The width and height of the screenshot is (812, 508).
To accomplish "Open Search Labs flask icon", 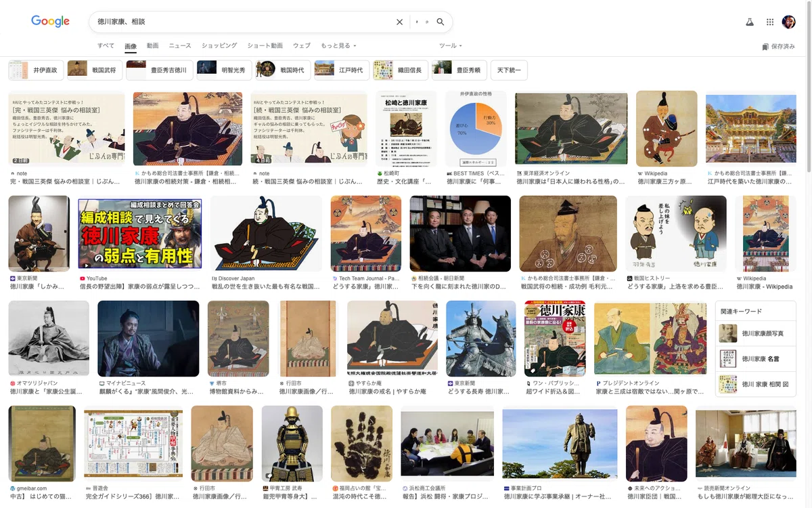I will click(x=750, y=22).
